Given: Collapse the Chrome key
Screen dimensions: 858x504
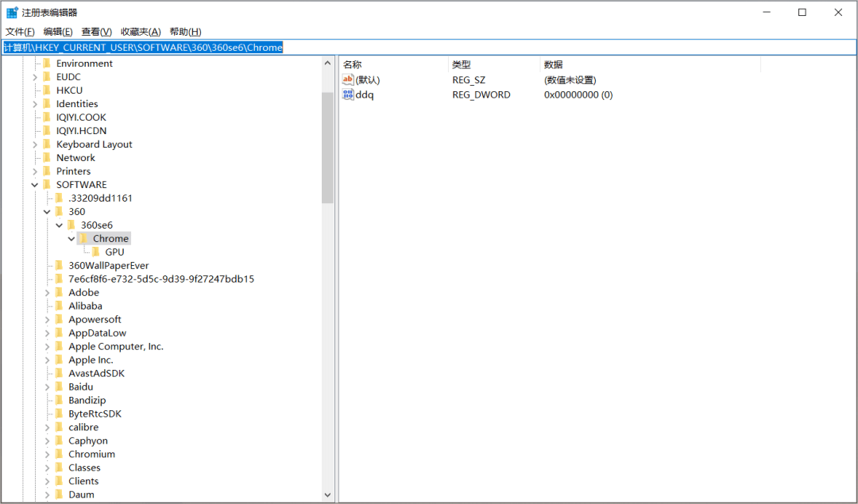Looking at the screenshot, I should [x=71, y=239].
